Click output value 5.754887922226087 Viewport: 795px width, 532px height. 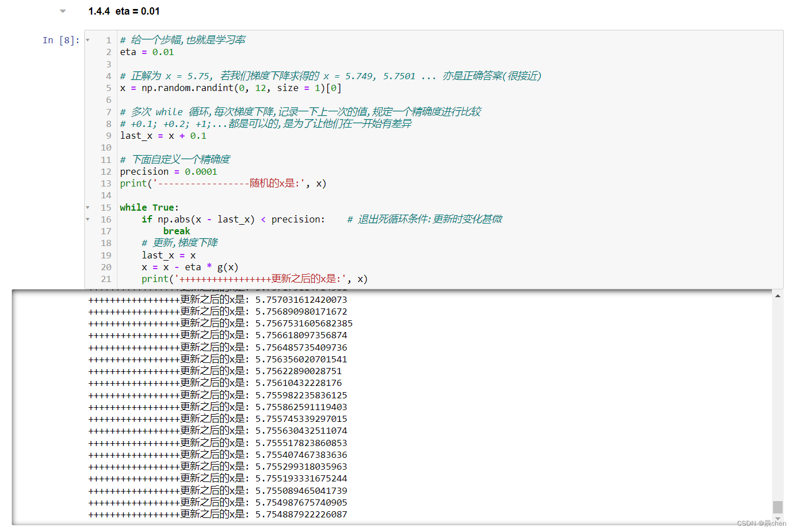click(x=301, y=515)
